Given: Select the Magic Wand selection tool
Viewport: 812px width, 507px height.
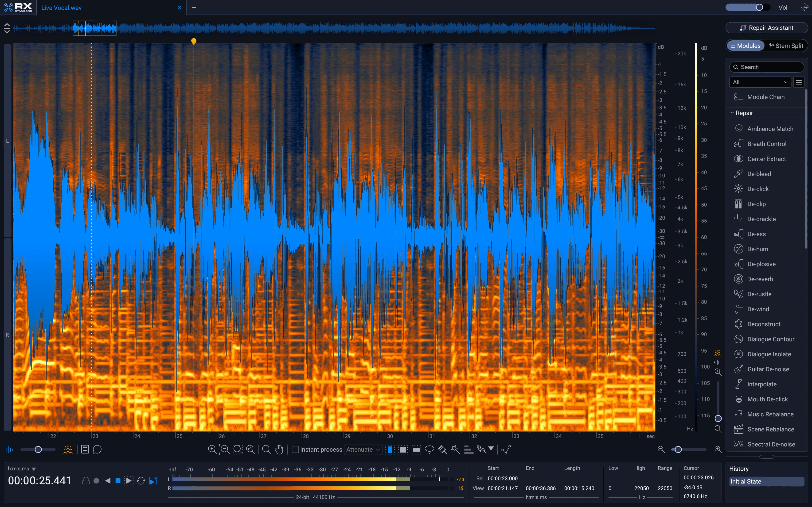Looking at the screenshot, I should click(455, 449).
